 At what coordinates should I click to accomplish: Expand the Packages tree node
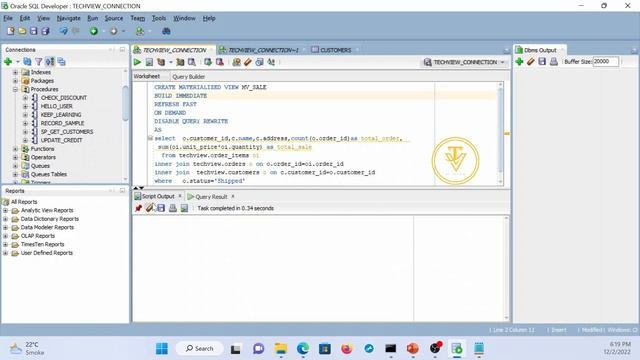click(x=16, y=81)
